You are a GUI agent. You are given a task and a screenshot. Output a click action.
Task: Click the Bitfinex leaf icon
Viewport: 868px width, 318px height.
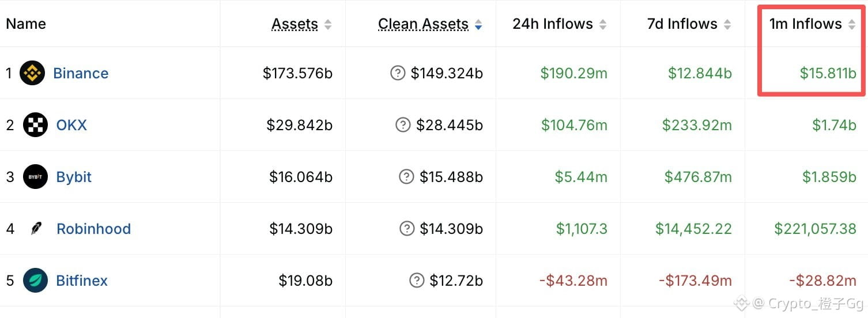click(x=35, y=281)
